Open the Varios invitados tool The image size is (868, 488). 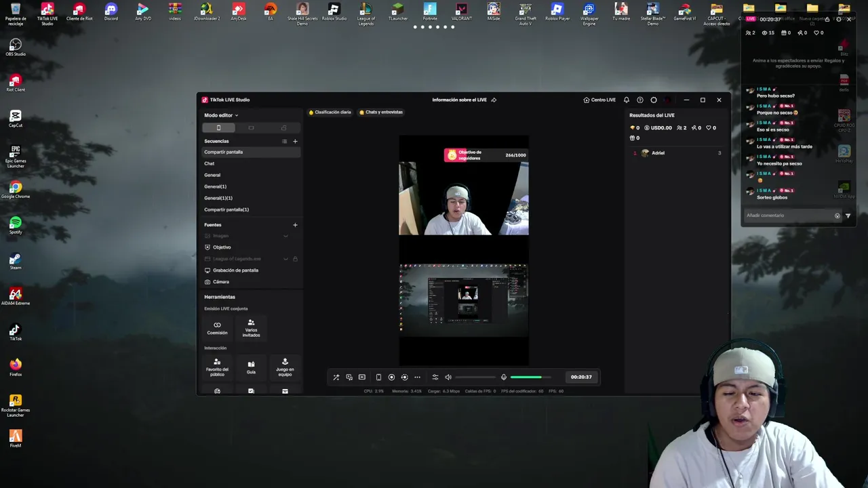click(x=251, y=328)
